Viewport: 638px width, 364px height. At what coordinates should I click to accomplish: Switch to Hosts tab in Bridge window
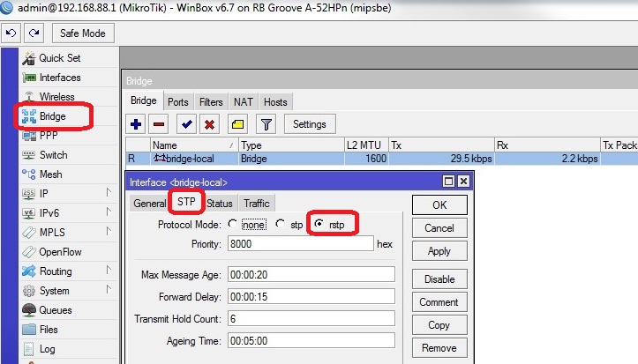point(275,102)
